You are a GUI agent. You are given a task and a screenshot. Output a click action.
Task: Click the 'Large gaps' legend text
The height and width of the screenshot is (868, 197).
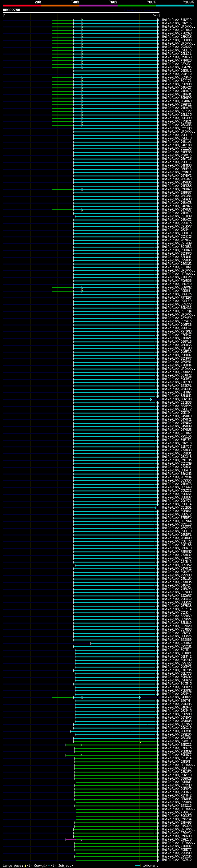14,865
